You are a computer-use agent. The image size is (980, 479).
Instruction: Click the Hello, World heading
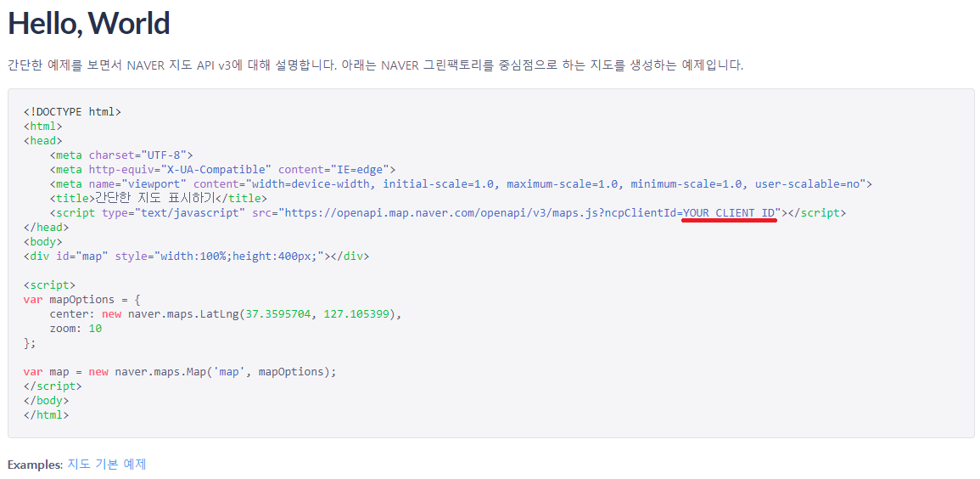point(89,23)
